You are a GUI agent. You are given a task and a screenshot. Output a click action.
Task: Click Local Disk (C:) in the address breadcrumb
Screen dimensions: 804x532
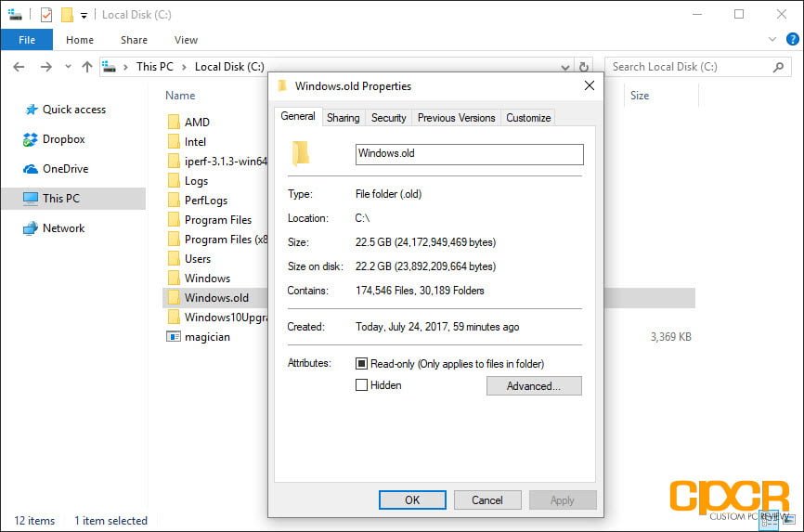coord(229,67)
